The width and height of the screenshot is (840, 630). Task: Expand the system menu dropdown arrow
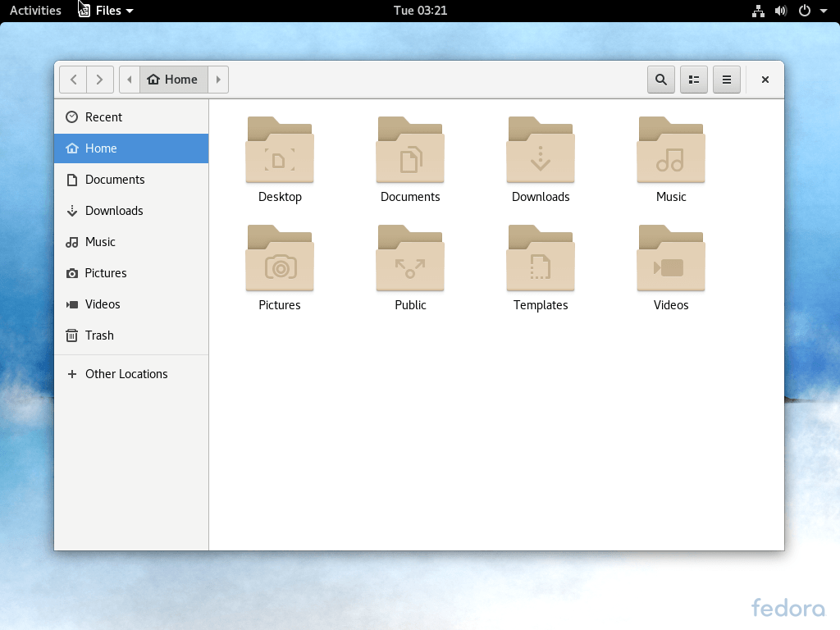pyautogui.click(x=824, y=11)
